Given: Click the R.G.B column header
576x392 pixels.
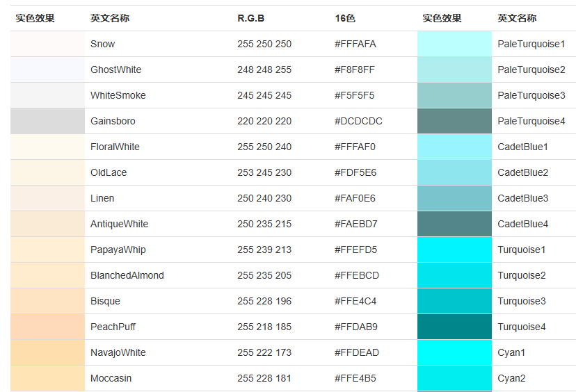Looking at the screenshot, I should (x=251, y=18).
